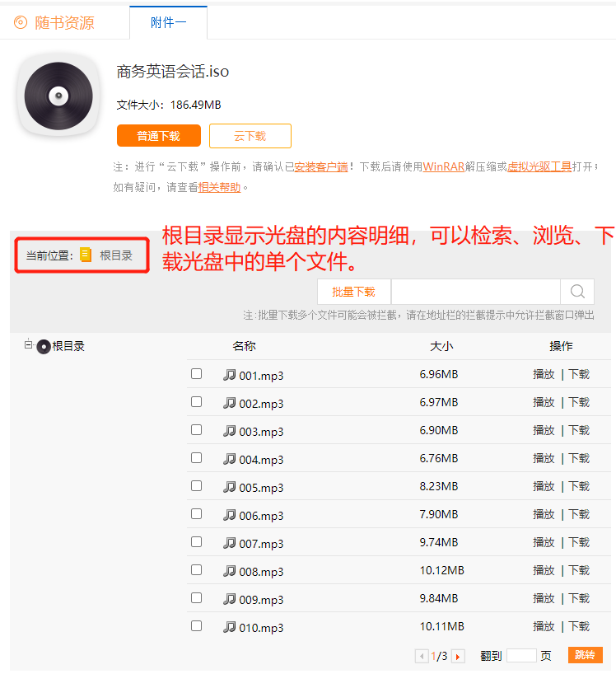Click the next page arrow icon
616x674 pixels.
pyautogui.click(x=458, y=657)
